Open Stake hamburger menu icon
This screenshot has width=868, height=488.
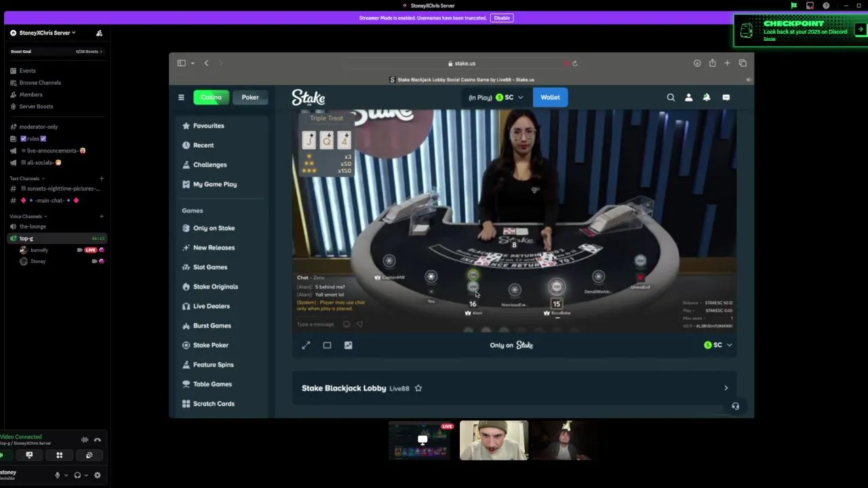coord(181,97)
